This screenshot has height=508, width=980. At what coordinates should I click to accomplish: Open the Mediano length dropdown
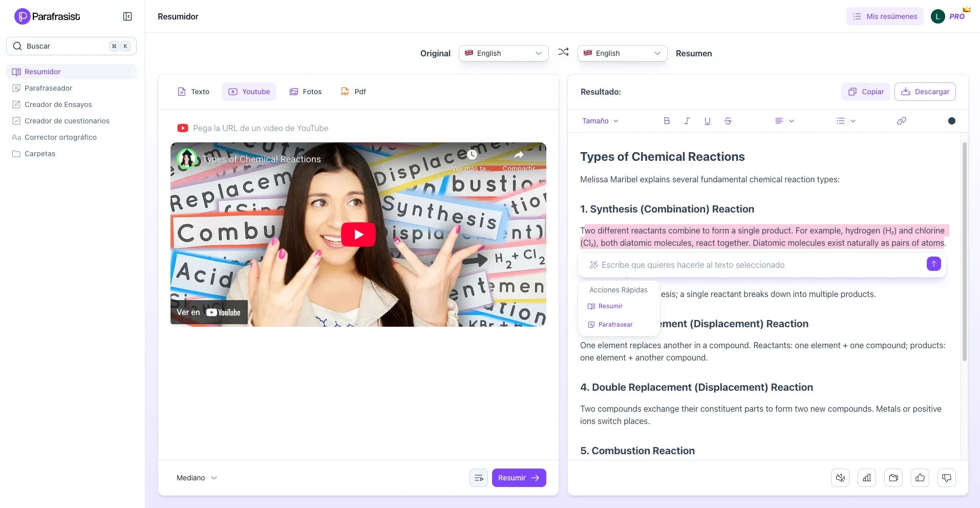[x=197, y=478]
